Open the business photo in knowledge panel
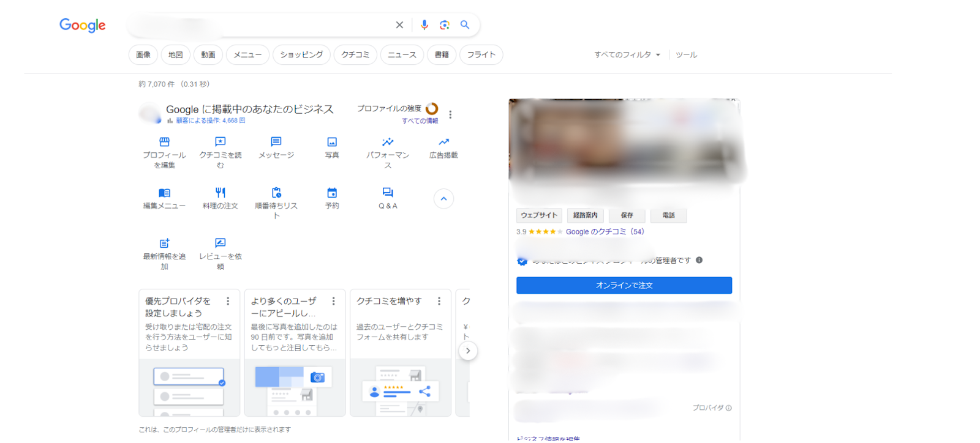Screen dimensions: 980x443 point(624,141)
